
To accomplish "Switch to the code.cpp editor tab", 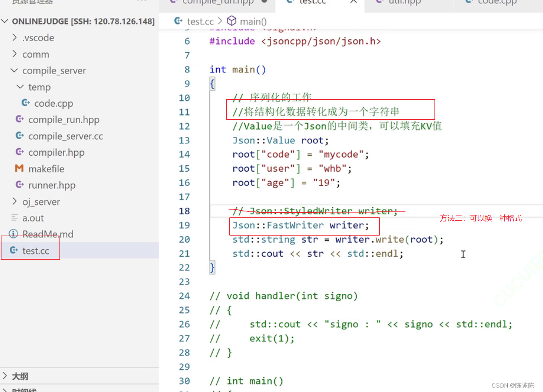I will tap(497, 3).
